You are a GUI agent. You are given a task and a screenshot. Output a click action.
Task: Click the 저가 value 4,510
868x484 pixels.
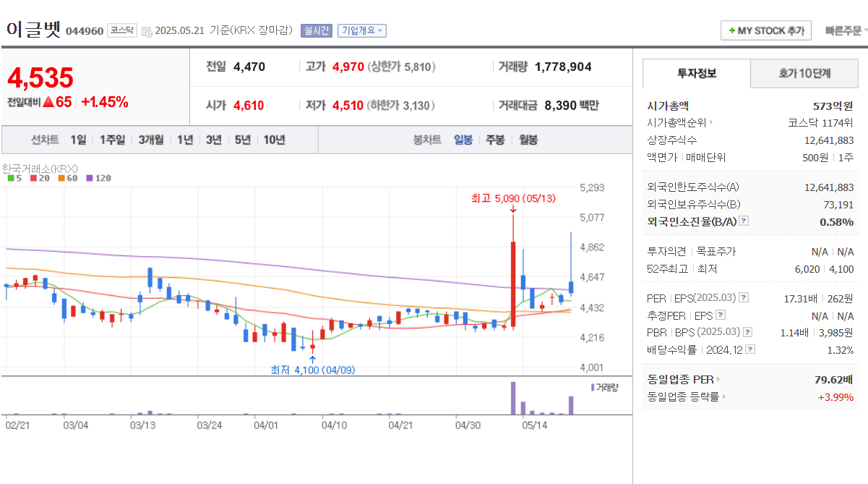[348, 106]
